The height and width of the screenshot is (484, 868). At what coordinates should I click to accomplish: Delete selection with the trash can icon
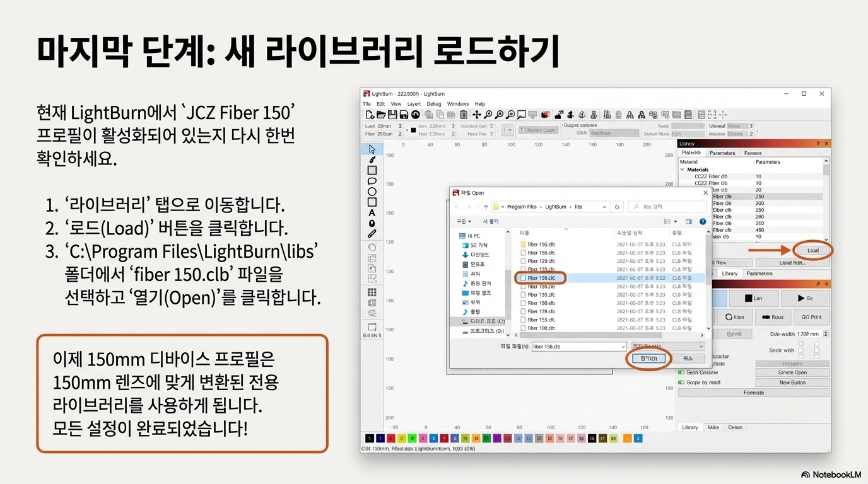click(x=463, y=115)
